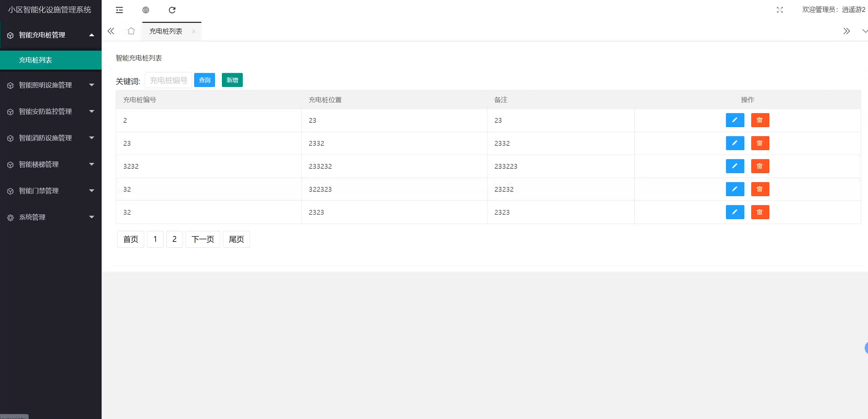Click the home icon in tab bar

click(x=131, y=31)
